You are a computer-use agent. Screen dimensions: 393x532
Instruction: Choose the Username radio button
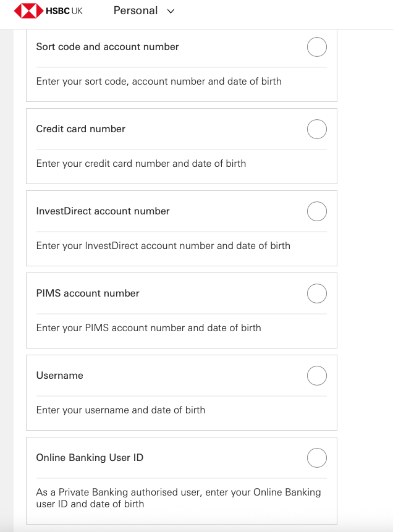(x=317, y=376)
